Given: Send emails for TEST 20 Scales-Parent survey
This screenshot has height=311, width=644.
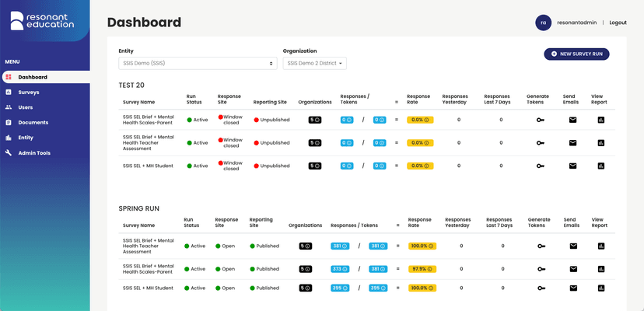Looking at the screenshot, I should 572,120.
